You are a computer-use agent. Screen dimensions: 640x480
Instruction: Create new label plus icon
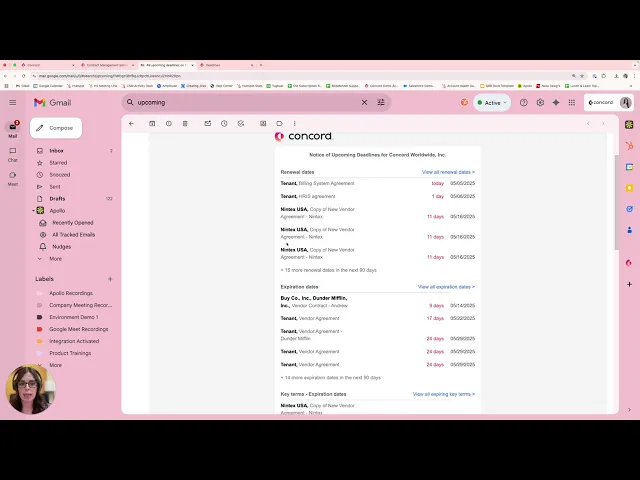point(110,279)
